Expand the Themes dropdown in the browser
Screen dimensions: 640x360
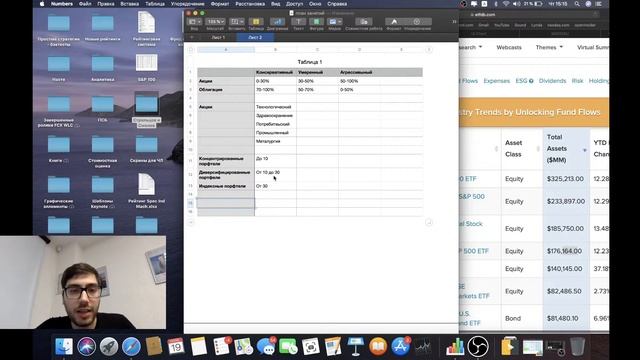[x=549, y=47]
